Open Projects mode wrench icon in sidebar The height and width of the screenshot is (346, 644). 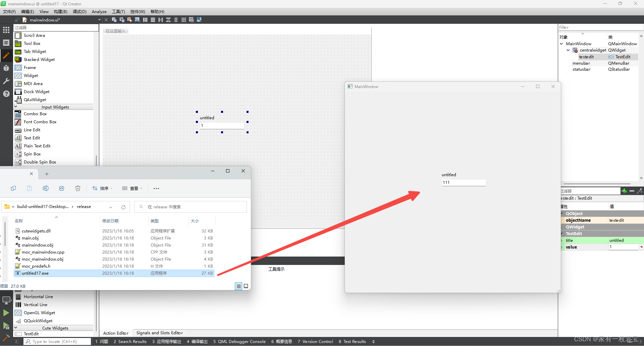click(6, 81)
